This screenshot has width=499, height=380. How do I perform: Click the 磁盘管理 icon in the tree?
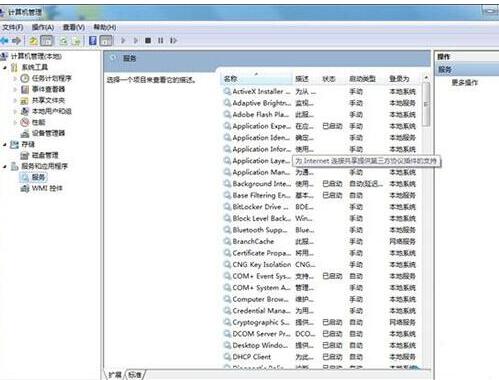(x=25, y=155)
